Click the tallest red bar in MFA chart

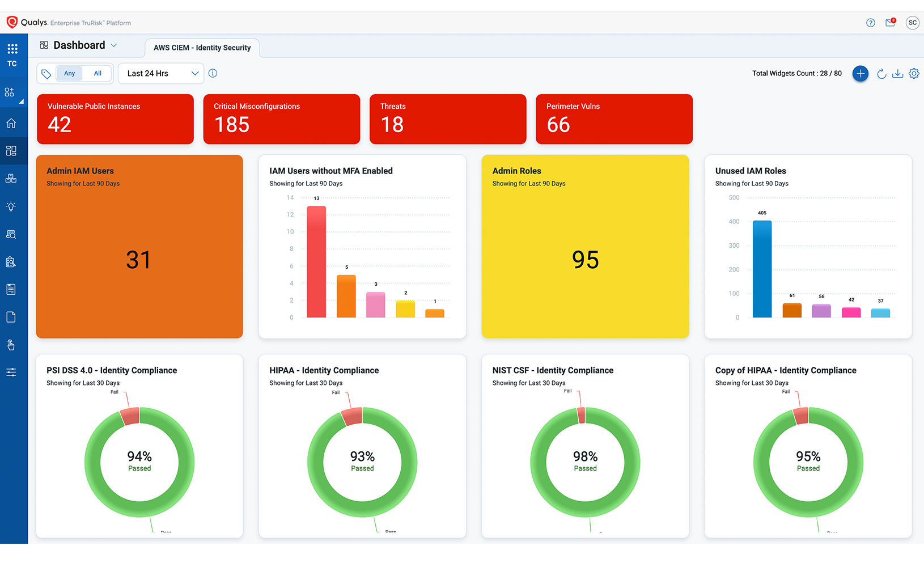coord(316,261)
